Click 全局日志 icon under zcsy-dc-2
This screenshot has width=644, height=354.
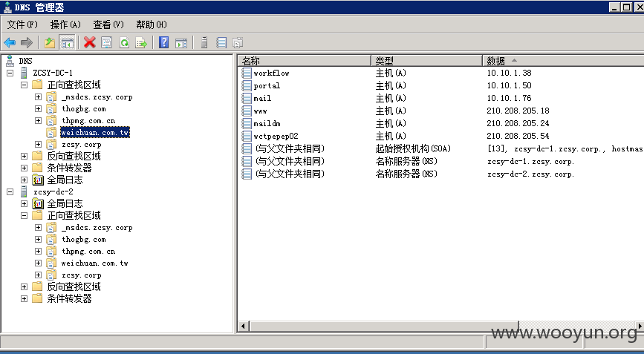(38, 203)
